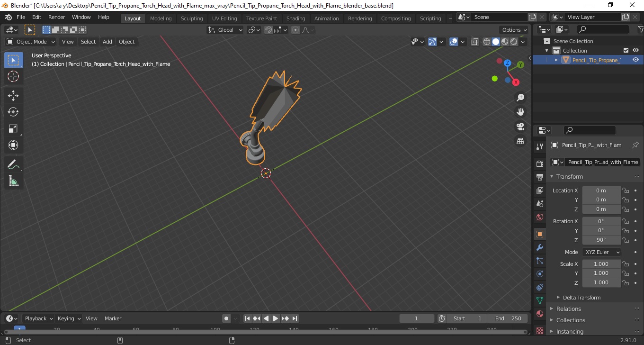644x345 pixels.
Task: Select the Measure tool
Action: [13, 181]
